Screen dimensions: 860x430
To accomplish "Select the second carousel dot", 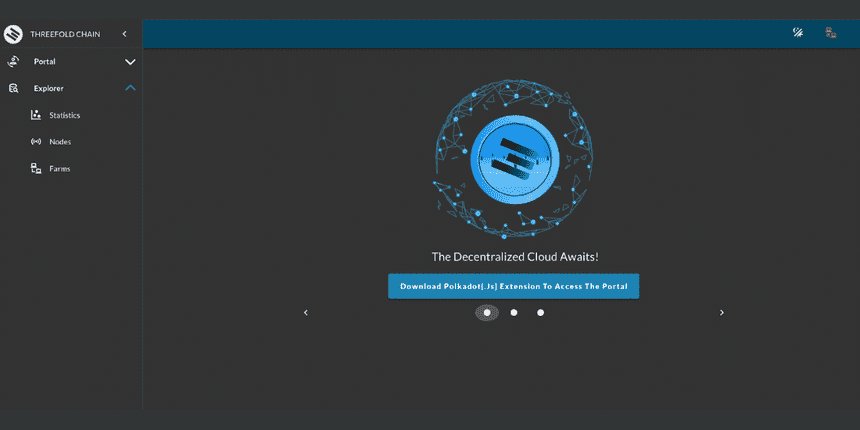I will (x=514, y=313).
